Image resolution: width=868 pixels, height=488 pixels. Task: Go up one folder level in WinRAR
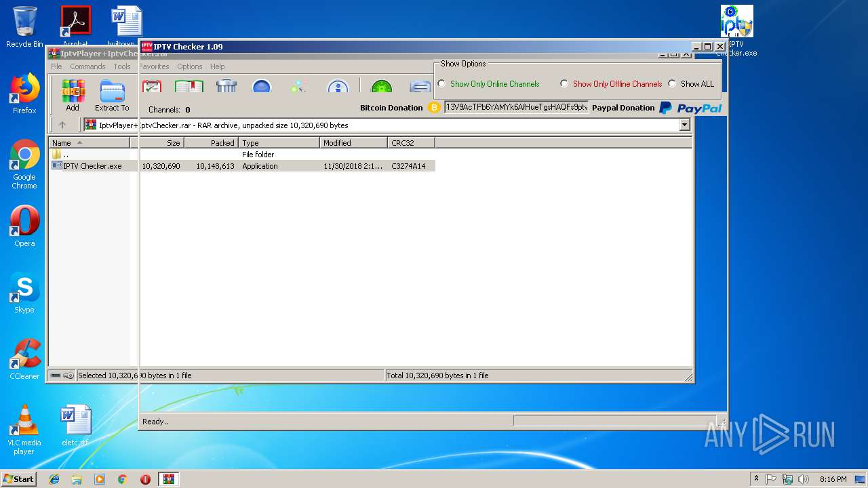click(x=62, y=125)
